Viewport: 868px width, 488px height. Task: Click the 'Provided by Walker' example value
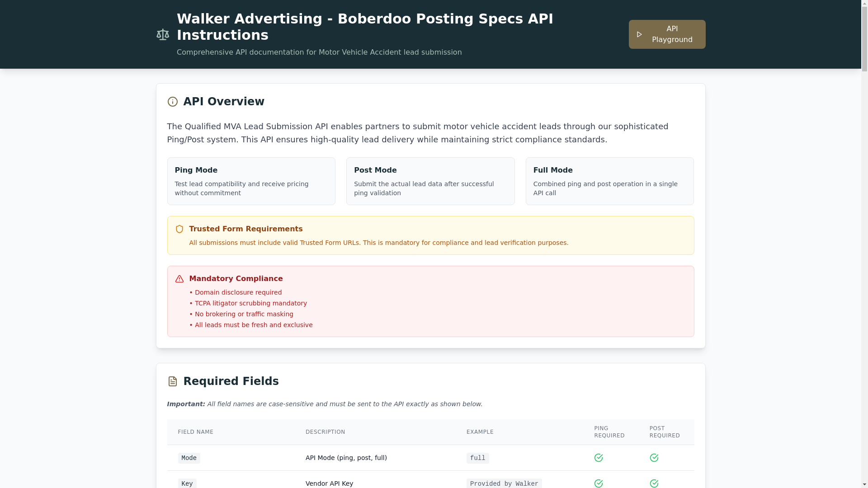pyautogui.click(x=504, y=483)
